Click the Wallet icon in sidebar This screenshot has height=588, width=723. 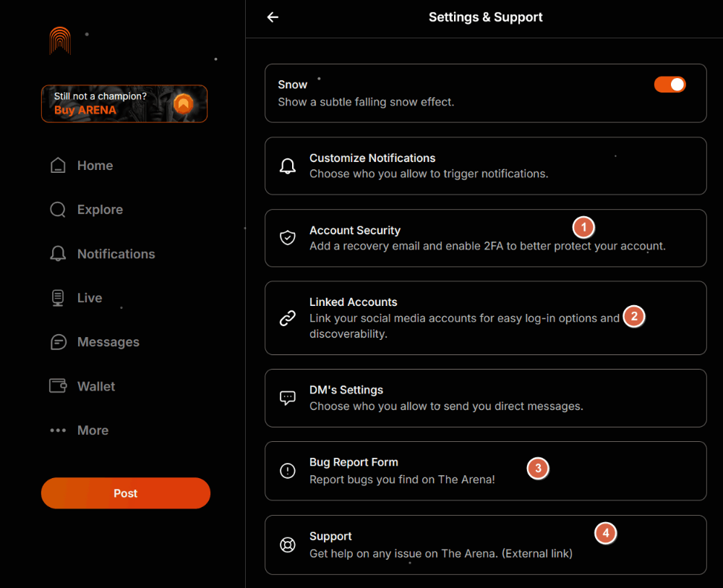point(58,386)
